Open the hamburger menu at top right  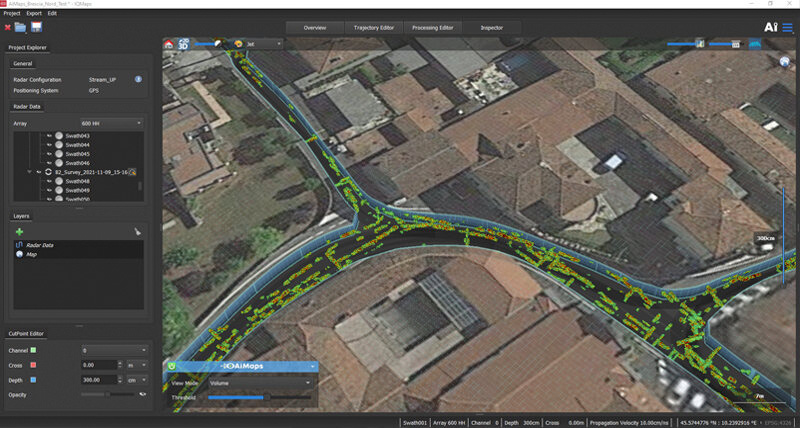pos(788,28)
